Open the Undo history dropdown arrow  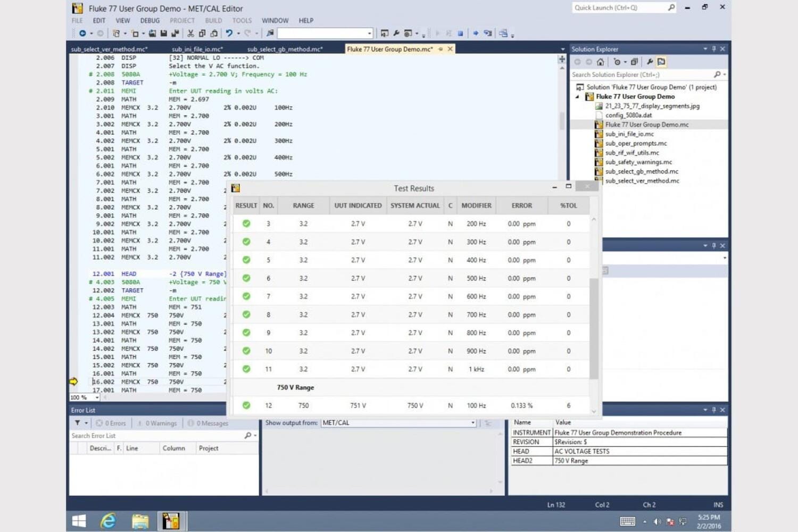238,34
